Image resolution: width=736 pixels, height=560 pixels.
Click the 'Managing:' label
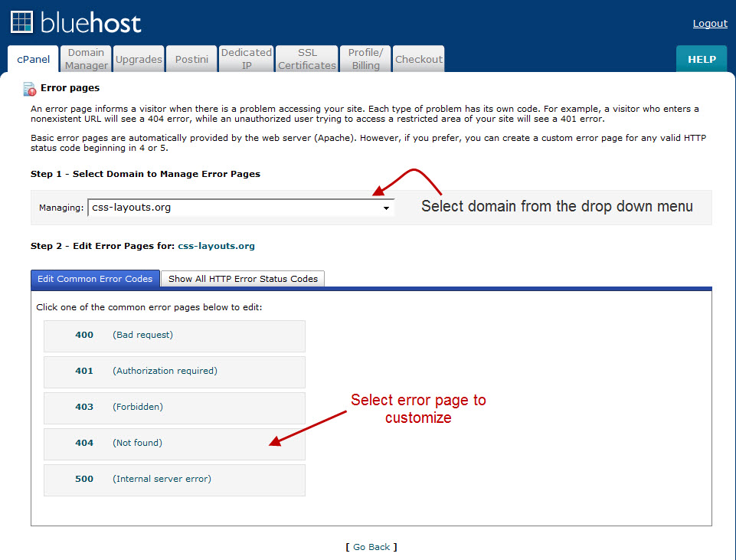[61, 208]
